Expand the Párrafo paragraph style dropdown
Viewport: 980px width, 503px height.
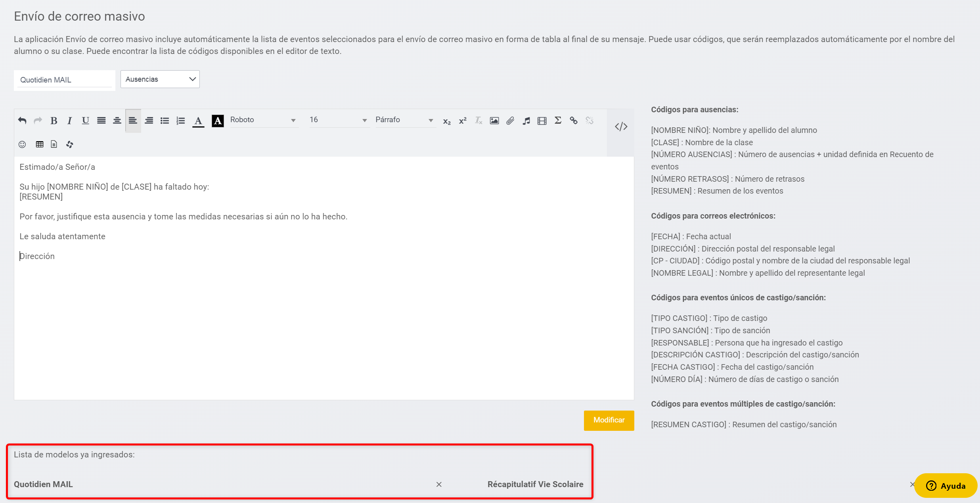404,120
